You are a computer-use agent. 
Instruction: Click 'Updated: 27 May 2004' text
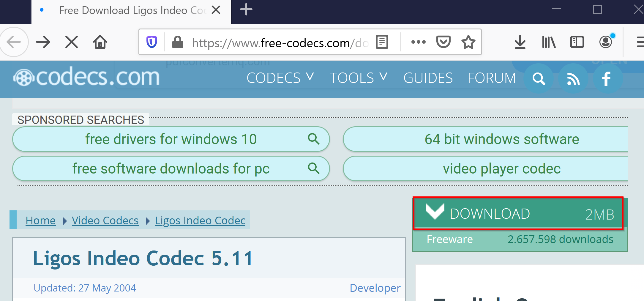pos(85,288)
